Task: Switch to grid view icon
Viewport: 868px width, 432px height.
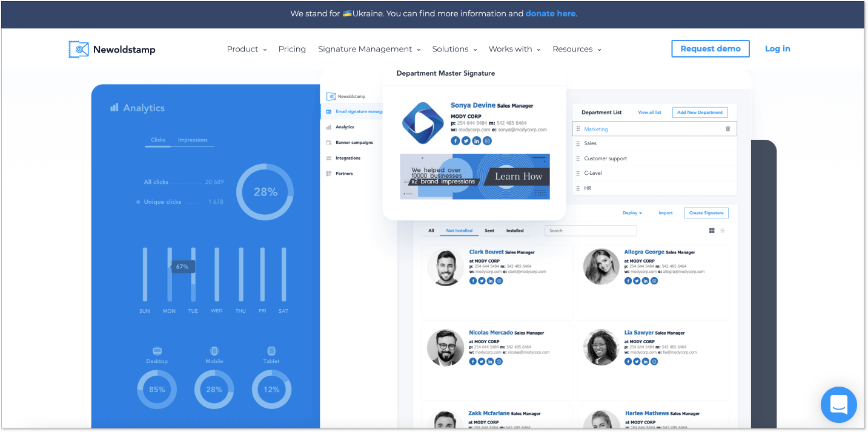Action: point(712,231)
